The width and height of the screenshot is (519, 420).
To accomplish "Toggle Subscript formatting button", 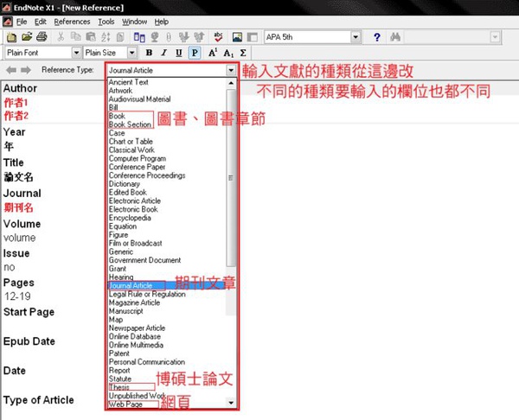I will tap(228, 53).
